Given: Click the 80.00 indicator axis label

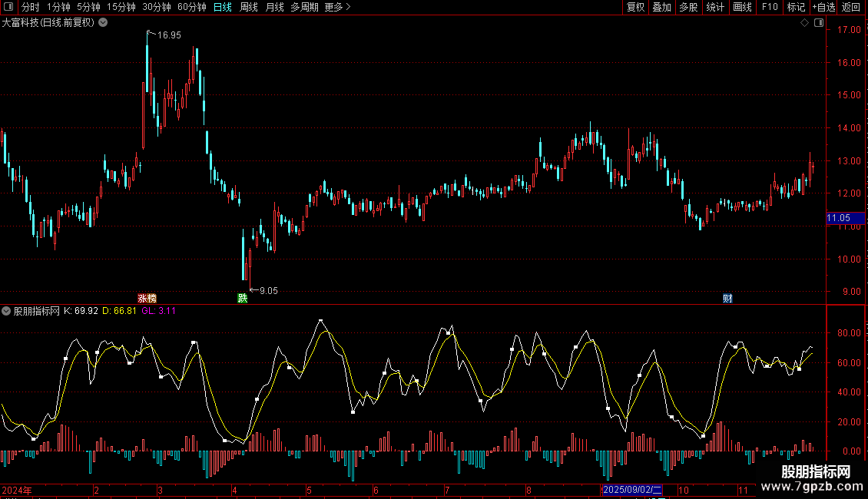Looking at the screenshot, I should (x=849, y=333).
